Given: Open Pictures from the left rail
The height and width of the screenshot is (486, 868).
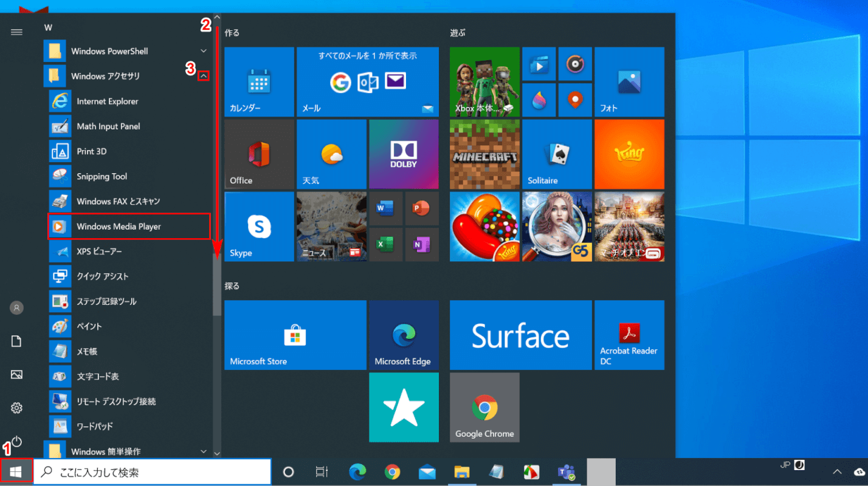Looking at the screenshot, I should pos(16,375).
